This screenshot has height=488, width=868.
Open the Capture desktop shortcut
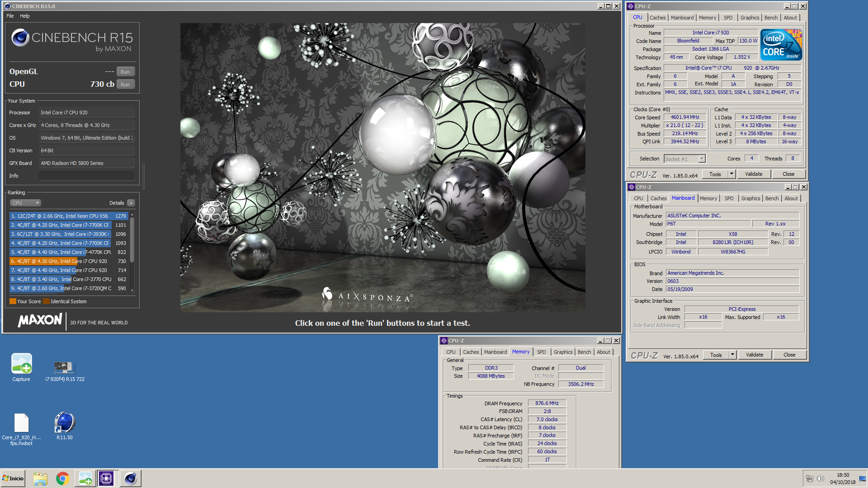pyautogui.click(x=21, y=367)
